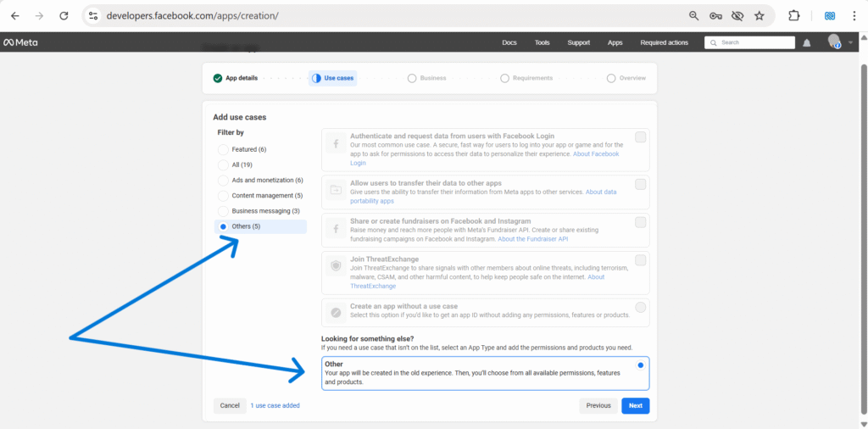
Task: Select the Other app type radio button
Action: (x=640, y=365)
